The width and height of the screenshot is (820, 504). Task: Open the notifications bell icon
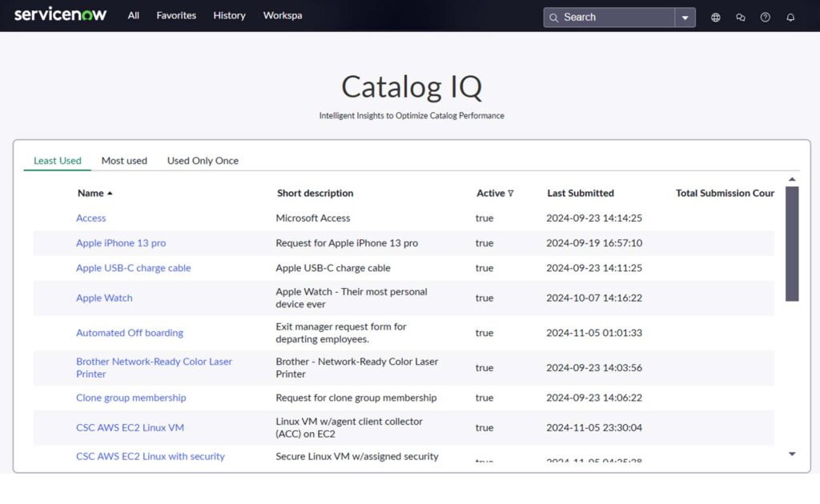coord(790,18)
